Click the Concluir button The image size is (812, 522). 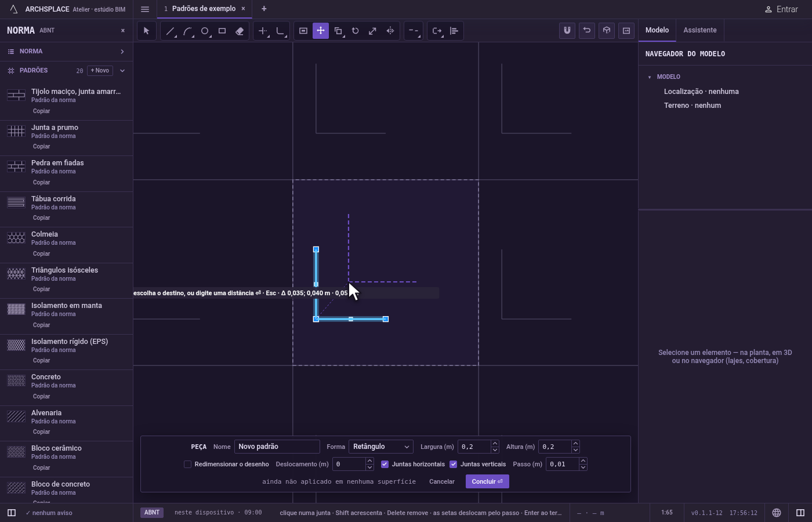pyautogui.click(x=487, y=481)
